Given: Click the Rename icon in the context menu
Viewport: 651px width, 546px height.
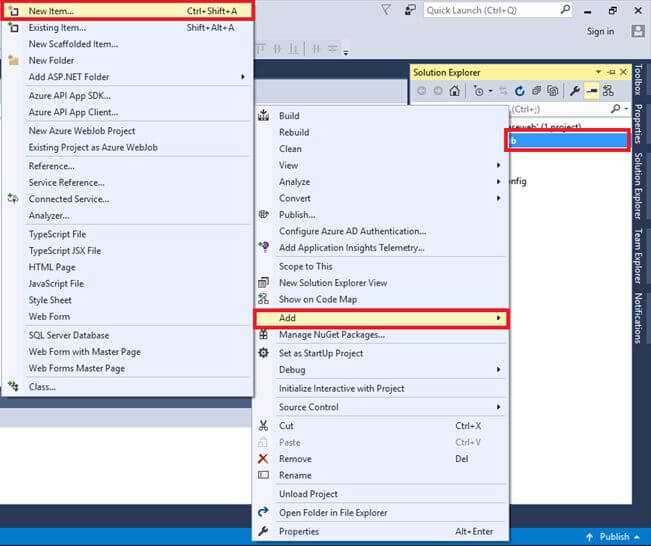Looking at the screenshot, I should pyautogui.click(x=264, y=475).
